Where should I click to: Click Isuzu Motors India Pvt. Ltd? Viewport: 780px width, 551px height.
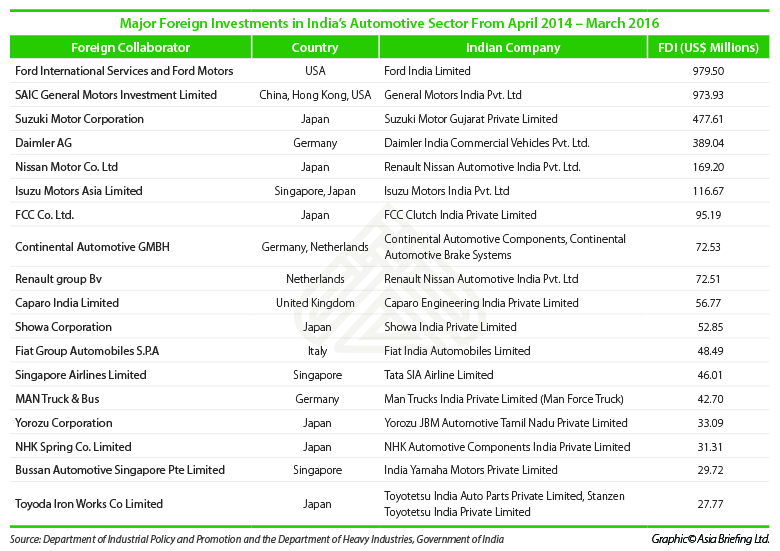[447, 190]
